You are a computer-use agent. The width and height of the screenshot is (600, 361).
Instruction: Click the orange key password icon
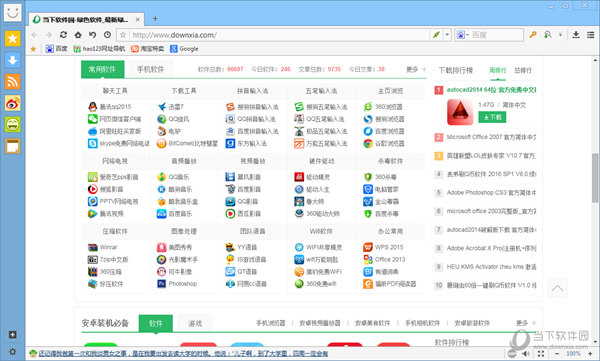coord(533,35)
